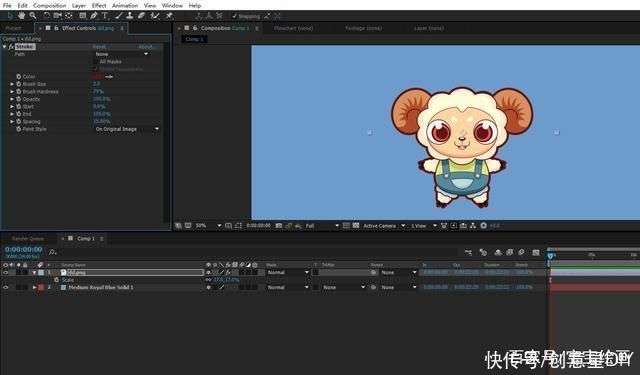Click the Scale constrain proportions link icon
Screen dimensions: 640x375
[209, 280]
